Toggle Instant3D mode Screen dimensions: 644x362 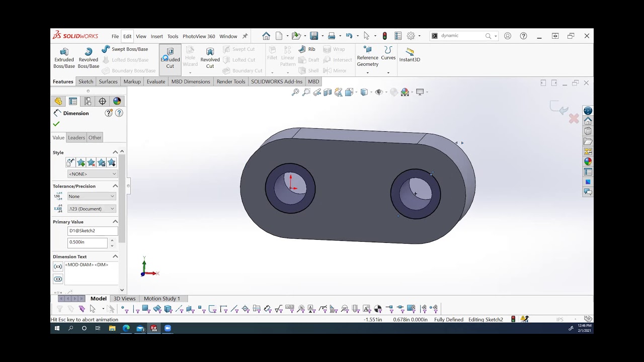(x=410, y=55)
